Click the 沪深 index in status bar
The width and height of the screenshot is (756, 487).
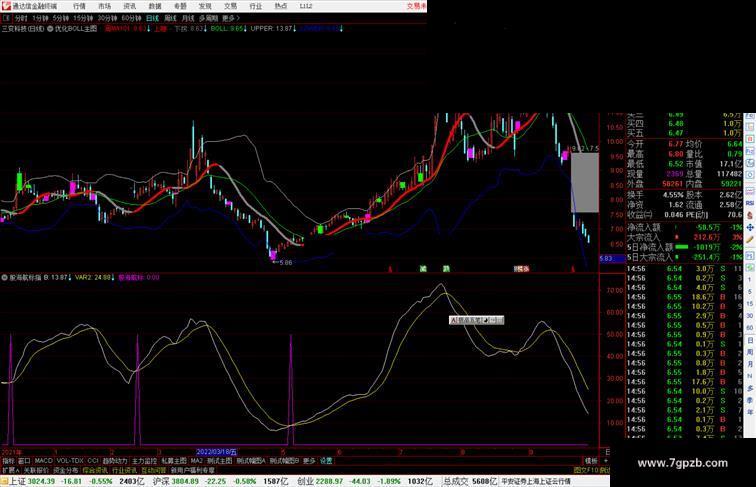(x=162, y=481)
